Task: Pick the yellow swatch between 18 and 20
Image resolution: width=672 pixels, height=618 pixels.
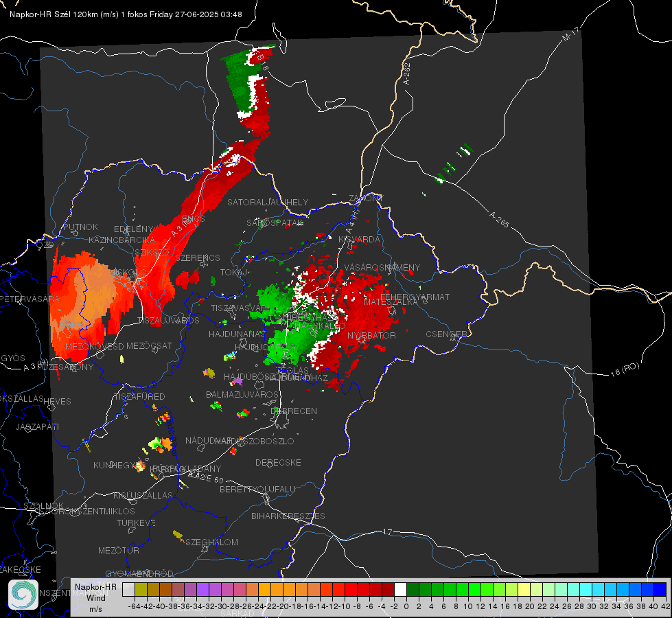Action: [524, 589]
